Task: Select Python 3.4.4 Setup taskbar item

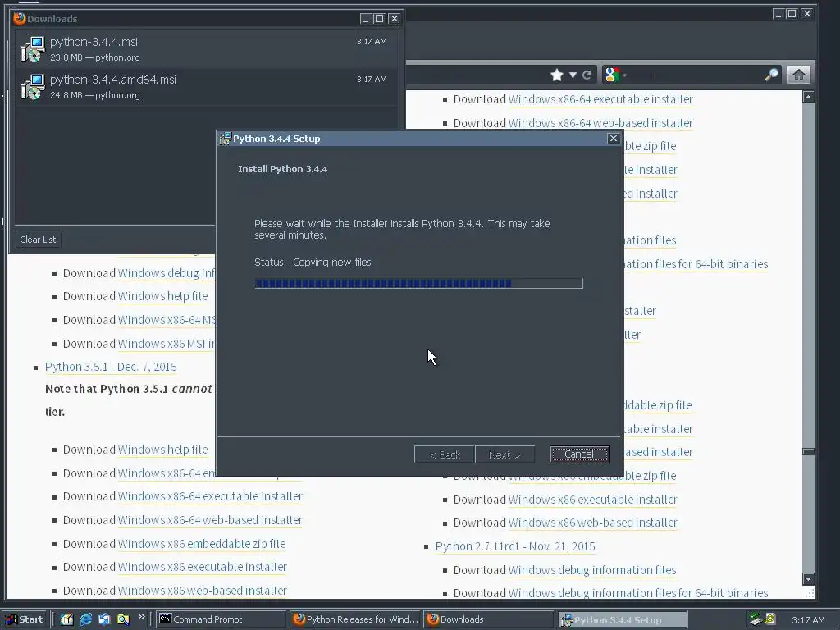Action: [623, 620]
